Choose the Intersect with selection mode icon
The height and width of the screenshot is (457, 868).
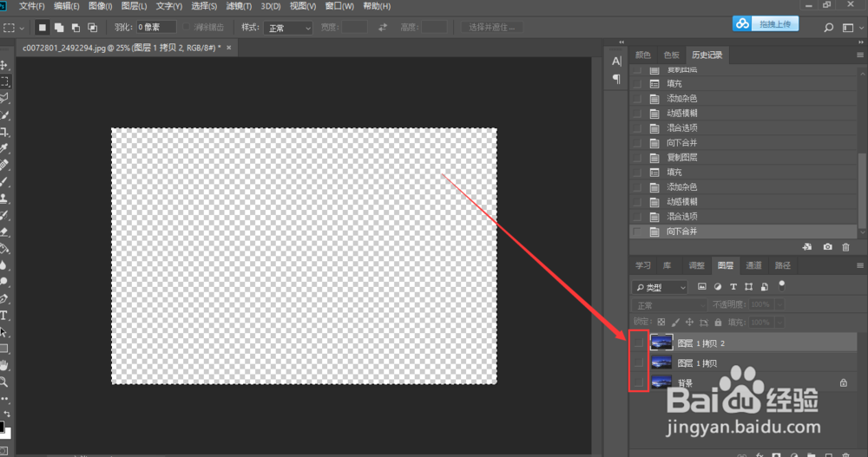click(x=93, y=27)
